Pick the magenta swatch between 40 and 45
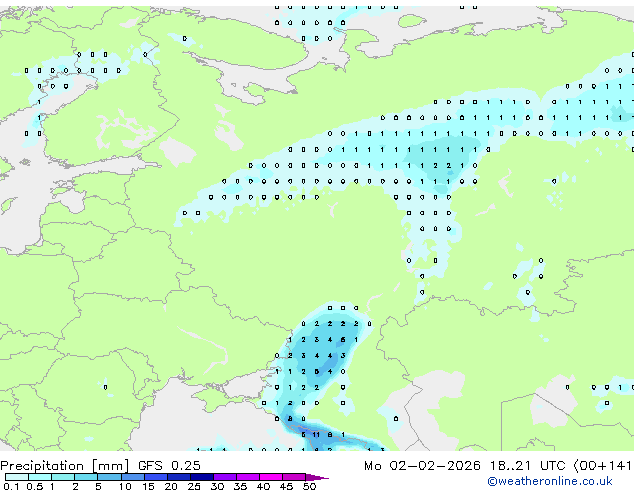634x490 pixels. pyautogui.click(x=271, y=477)
